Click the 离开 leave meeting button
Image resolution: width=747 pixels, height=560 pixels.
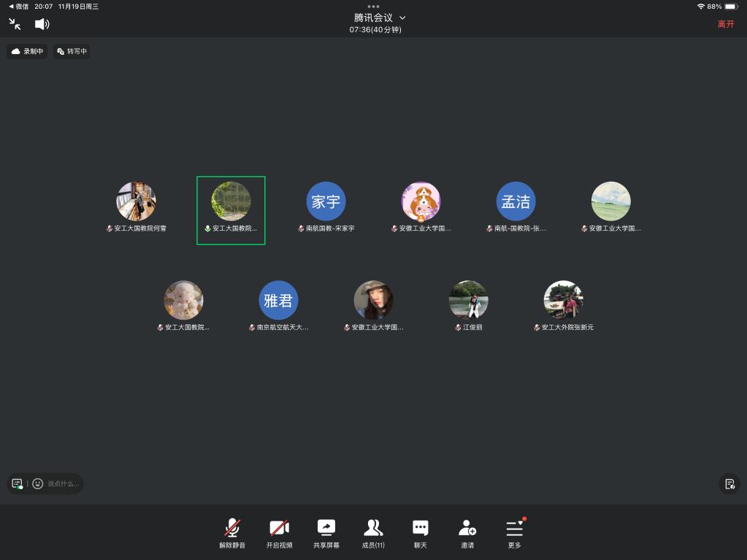pos(725,24)
